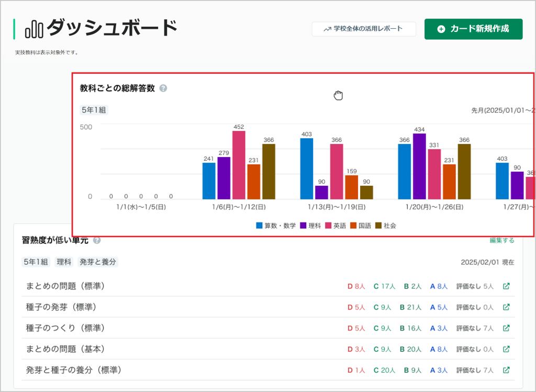Click B 16人 in 種子のつくり row
536x392 pixels.
(x=410, y=329)
